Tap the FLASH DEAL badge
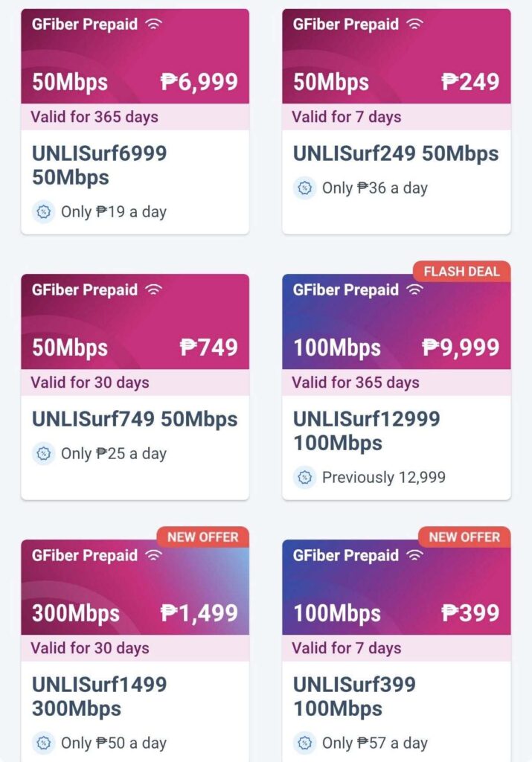Viewport: 532px width, 762px height. coord(461,272)
